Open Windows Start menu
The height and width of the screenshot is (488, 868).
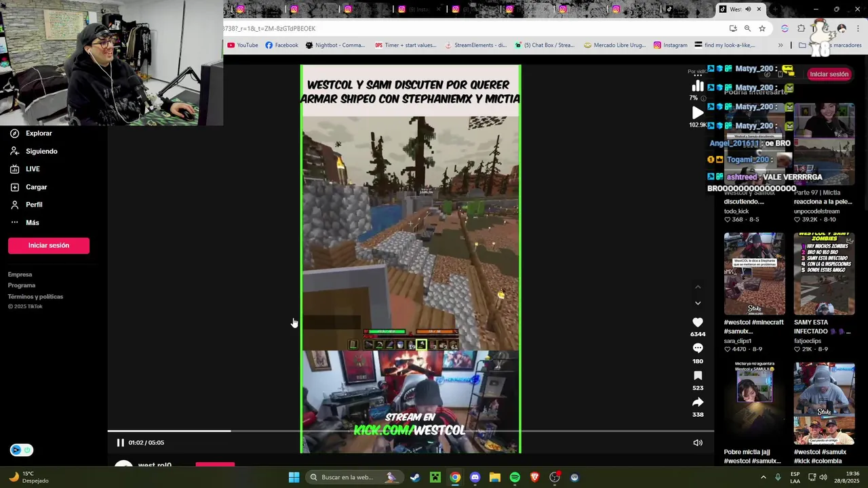pyautogui.click(x=294, y=477)
